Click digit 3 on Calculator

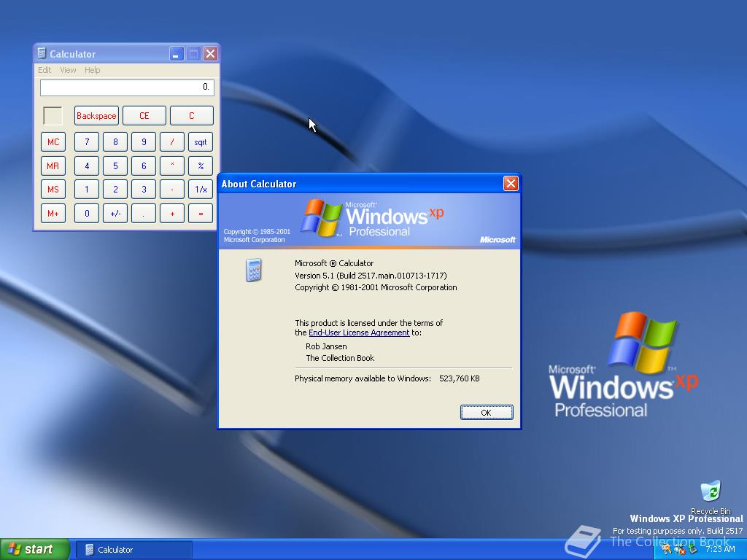144,190
